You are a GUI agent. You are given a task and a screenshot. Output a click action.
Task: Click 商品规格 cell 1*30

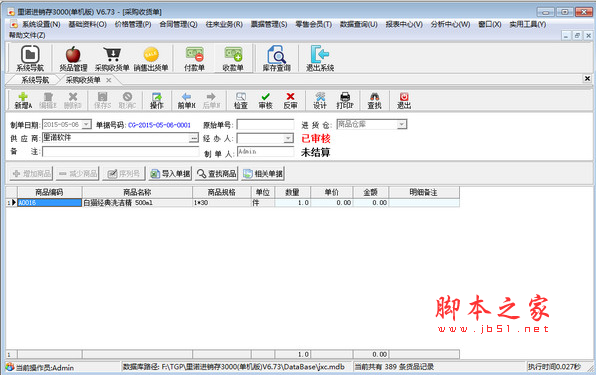(x=222, y=203)
